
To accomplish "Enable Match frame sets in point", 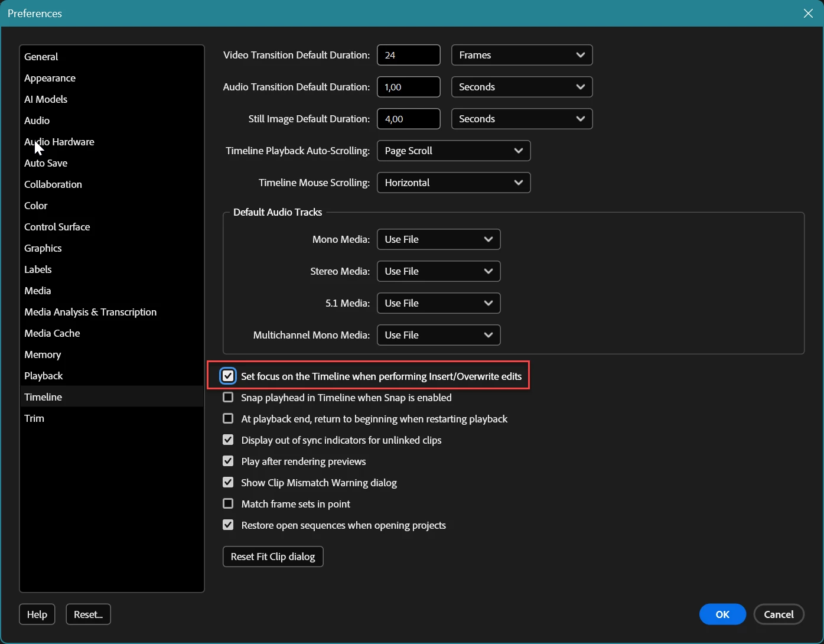I will [x=228, y=504].
